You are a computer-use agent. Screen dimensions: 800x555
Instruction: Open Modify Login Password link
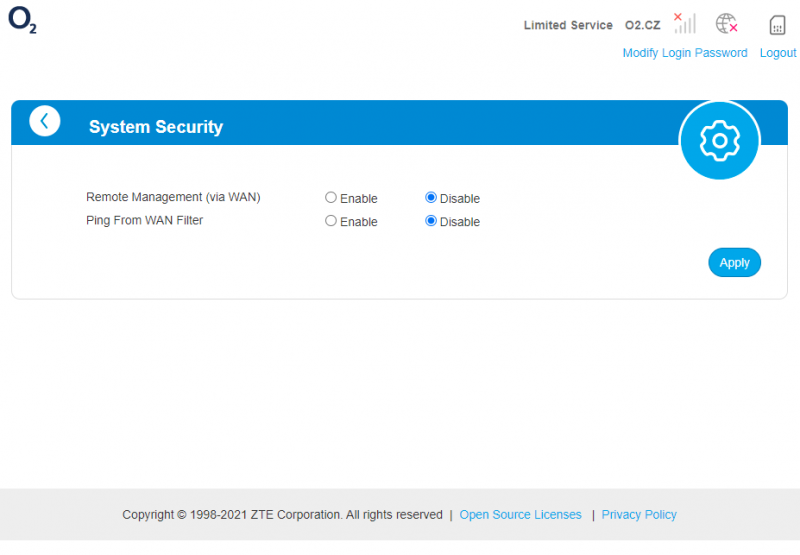click(685, 53)
